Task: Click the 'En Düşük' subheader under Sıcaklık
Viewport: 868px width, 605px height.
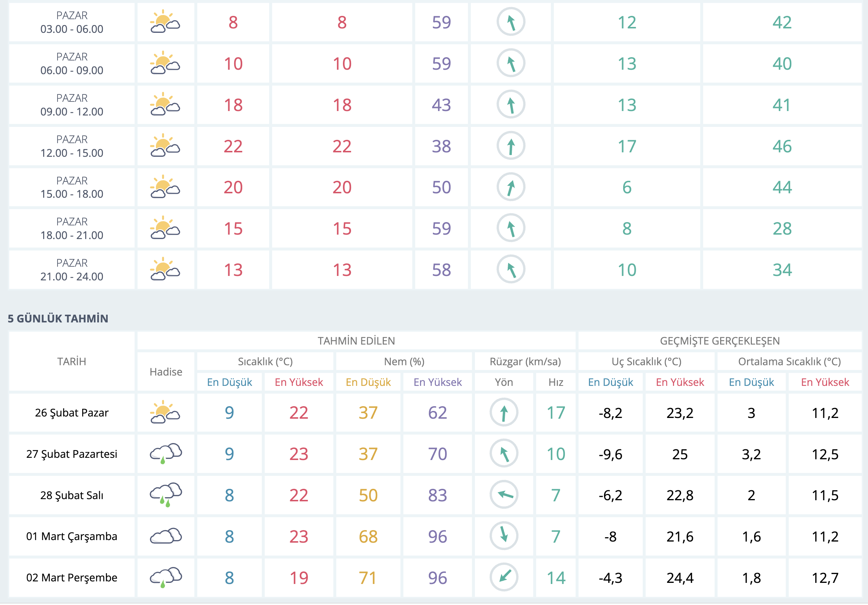Action: [x=229, y=382]
